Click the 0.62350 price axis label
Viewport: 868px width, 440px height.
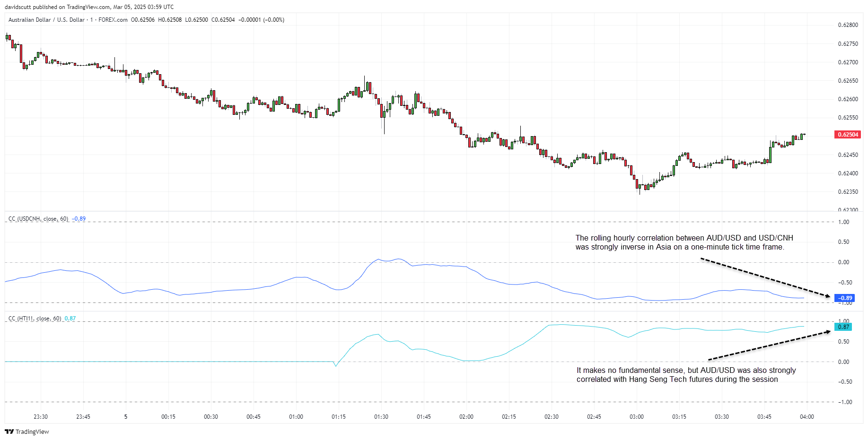click(x=848, y=192)
